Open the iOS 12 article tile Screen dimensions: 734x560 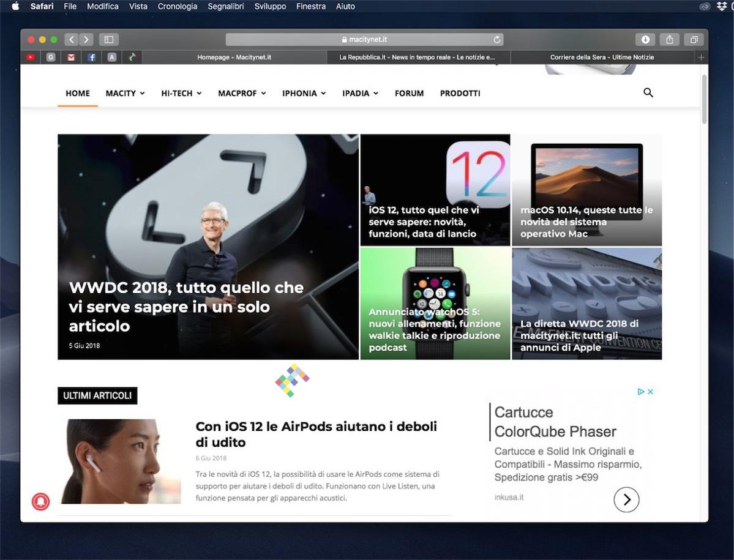pos(435,190)
